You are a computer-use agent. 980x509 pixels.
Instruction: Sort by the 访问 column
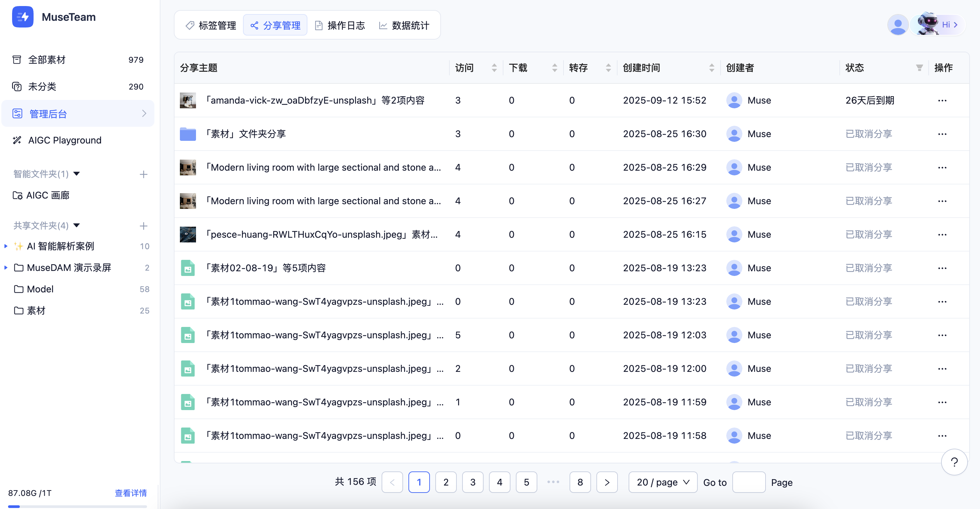(494, 68)
